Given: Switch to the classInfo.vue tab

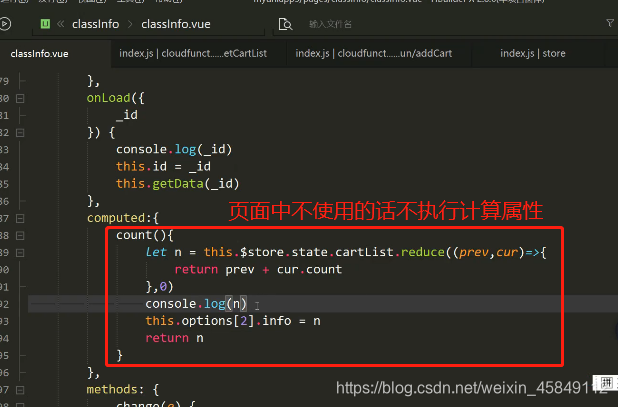Looking at the screenshot, I should tap(39, 54).
